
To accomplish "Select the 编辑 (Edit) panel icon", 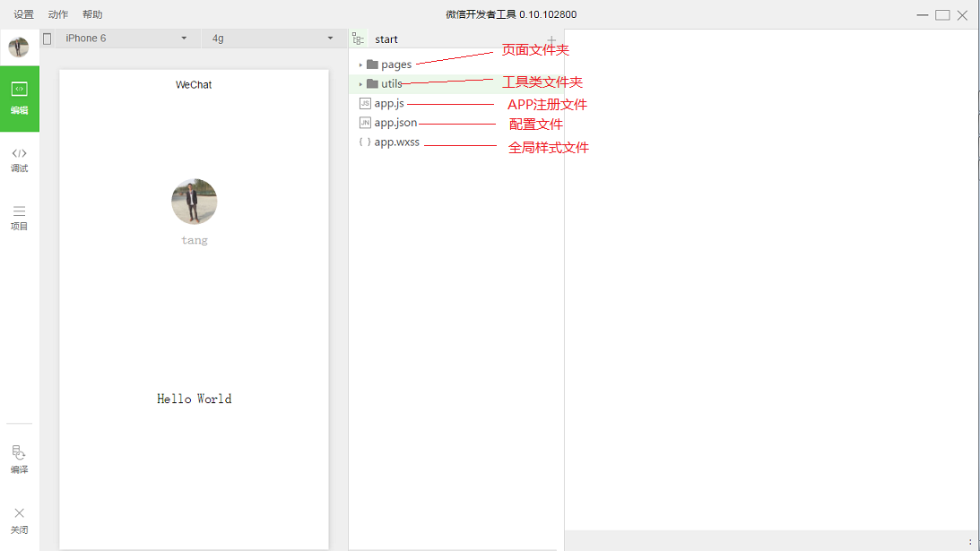I will coord(19,99).
